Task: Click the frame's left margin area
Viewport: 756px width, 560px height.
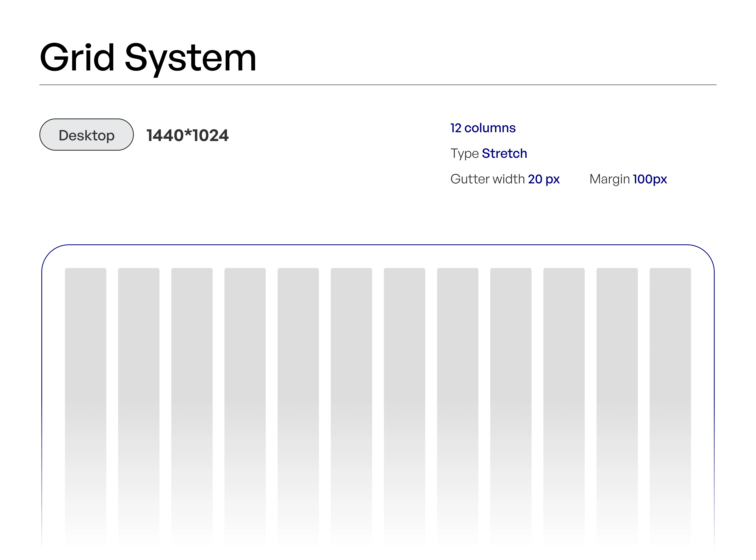Action: click(x=53, y=373)
